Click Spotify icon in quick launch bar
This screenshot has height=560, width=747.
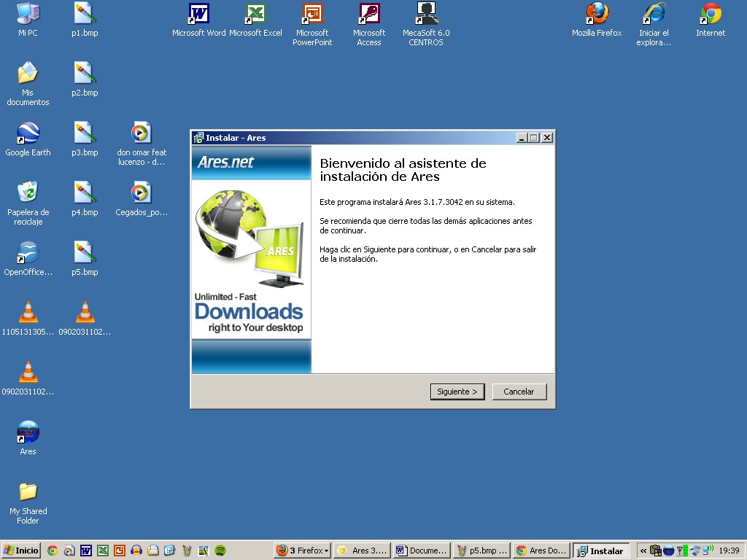pyautogui.click(x=220, y=551)
